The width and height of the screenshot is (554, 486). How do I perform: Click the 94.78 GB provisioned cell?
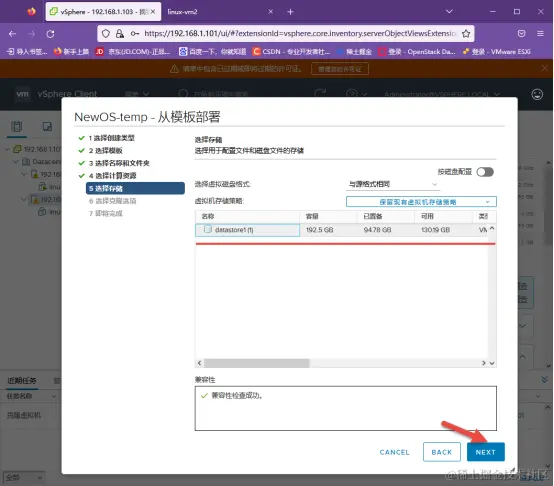pos(377,230)
